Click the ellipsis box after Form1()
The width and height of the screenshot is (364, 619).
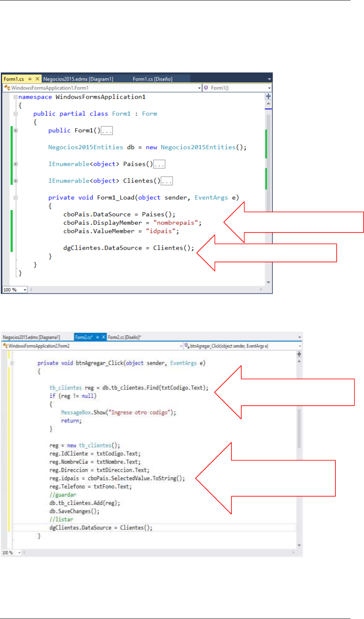(106, 131)
